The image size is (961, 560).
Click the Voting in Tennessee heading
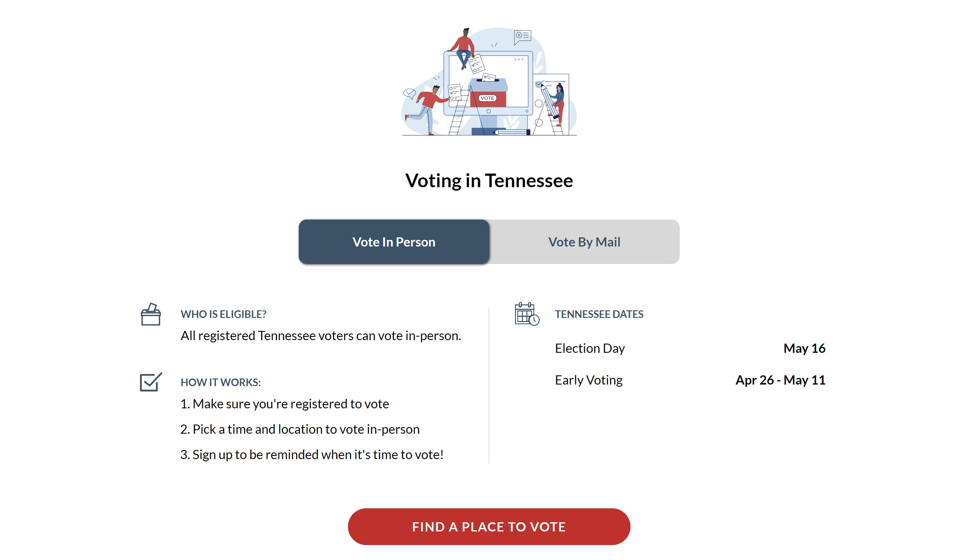point(489,180)
